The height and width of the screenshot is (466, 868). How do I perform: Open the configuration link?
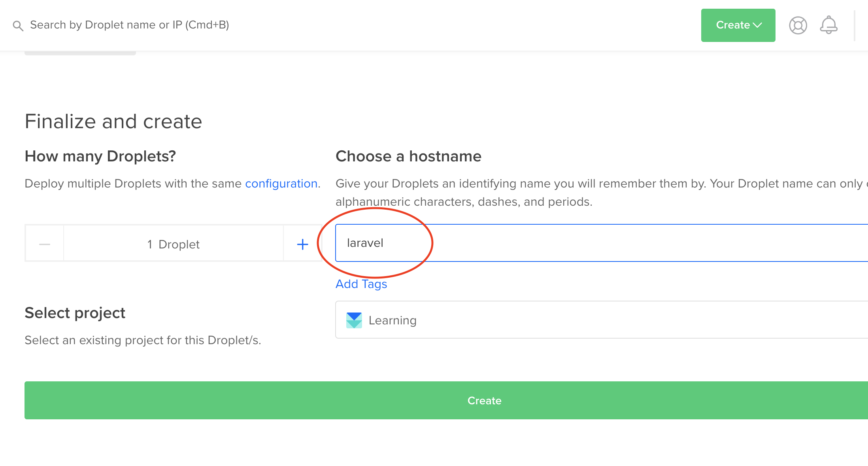(x=281, y=184)
